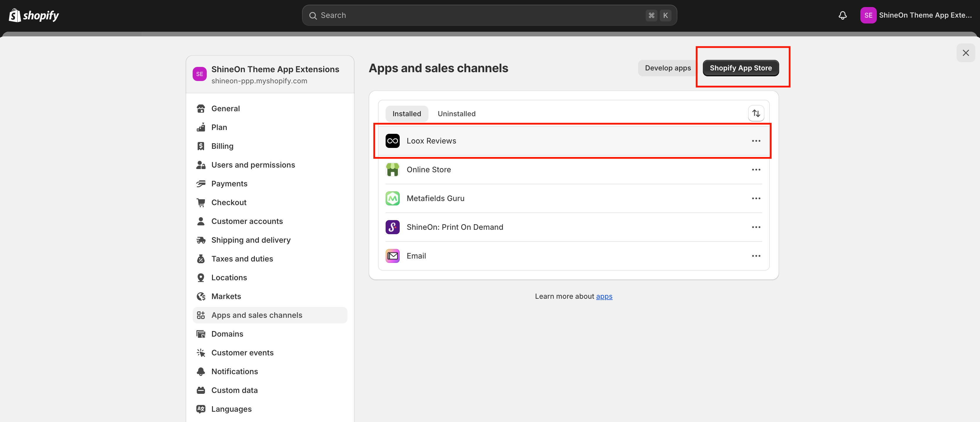Open more actions for Loox Reviews
Screen dimensions: 980x422
coord(756,141)
